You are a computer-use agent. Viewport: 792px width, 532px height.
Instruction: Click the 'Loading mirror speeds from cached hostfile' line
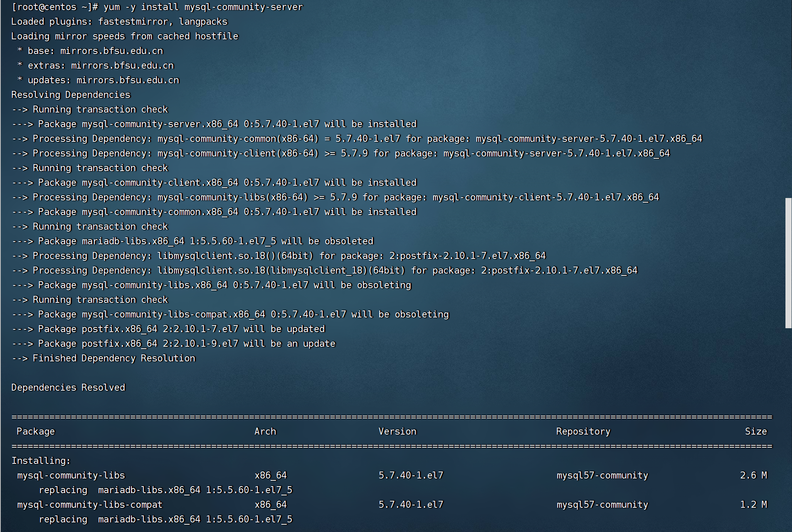point(125,36)
